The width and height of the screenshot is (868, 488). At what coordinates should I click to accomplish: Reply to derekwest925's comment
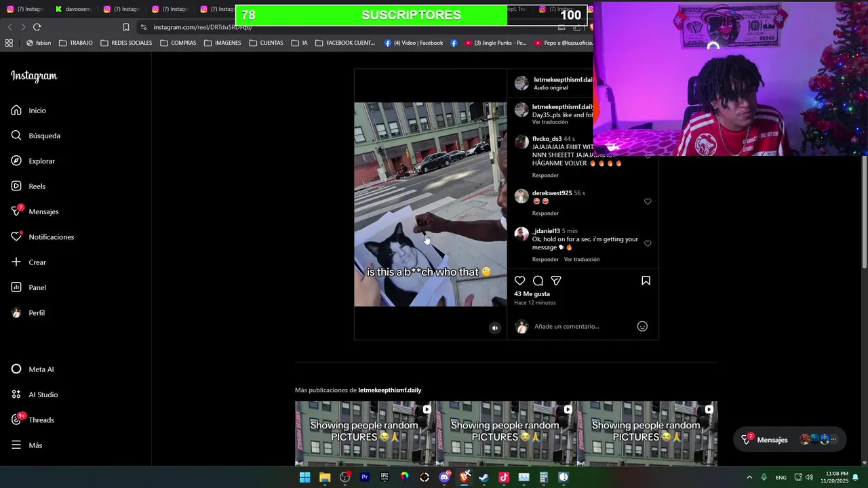(x=545, y=213)
